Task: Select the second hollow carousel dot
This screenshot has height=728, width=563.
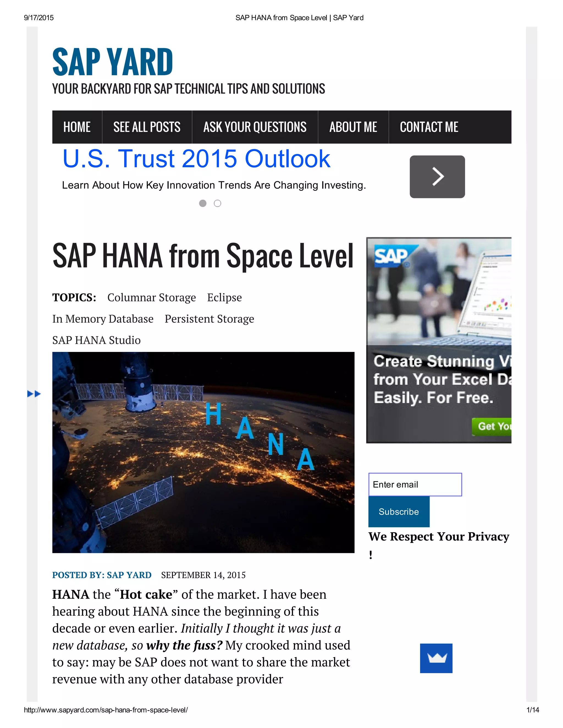Action: pos(217,203)
